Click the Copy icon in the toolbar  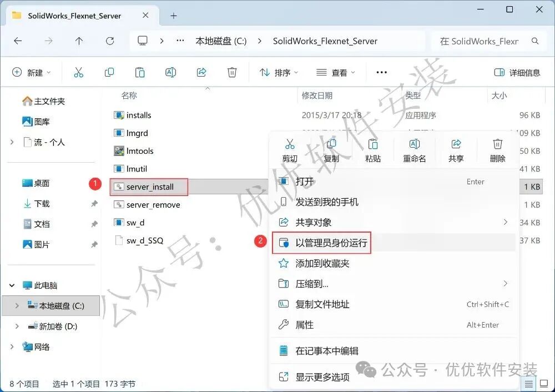(x=109, y=73)
